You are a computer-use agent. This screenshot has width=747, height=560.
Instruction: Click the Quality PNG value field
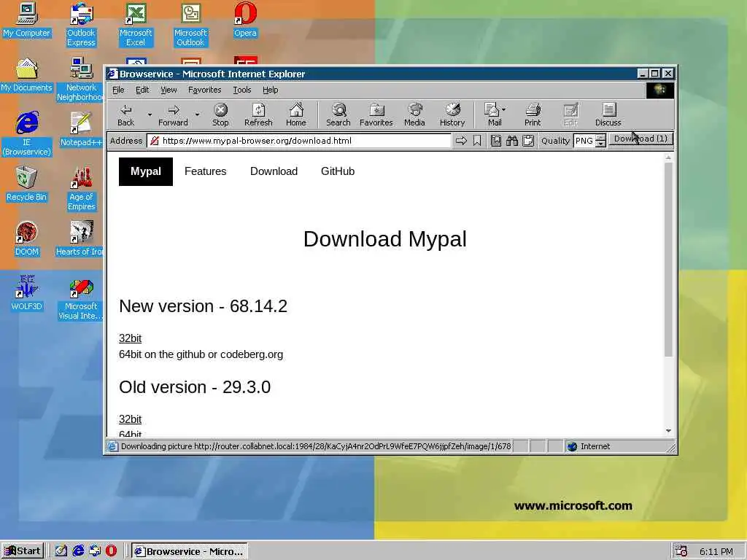584,141
